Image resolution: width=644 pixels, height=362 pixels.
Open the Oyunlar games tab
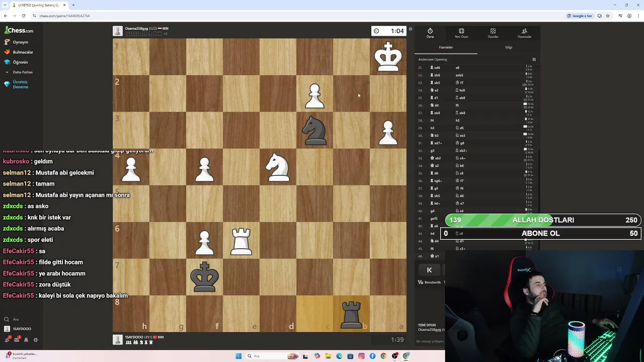click(493, 33)
